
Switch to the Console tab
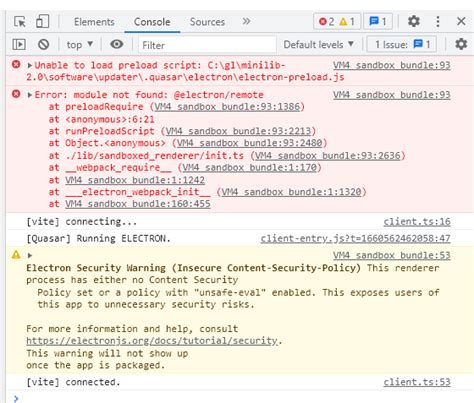click(152, 22)
